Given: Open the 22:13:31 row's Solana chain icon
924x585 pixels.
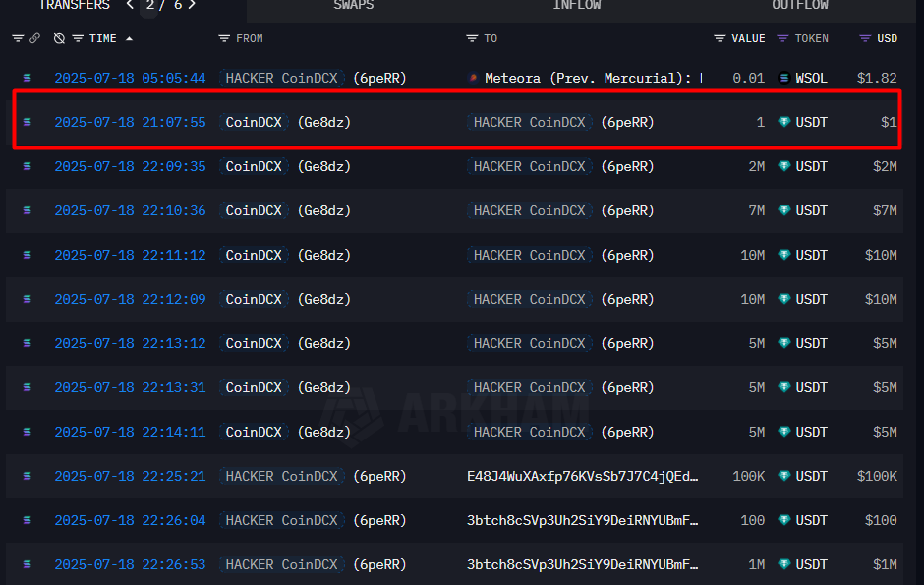Looking at the screenshot, I should coord(28,387).
